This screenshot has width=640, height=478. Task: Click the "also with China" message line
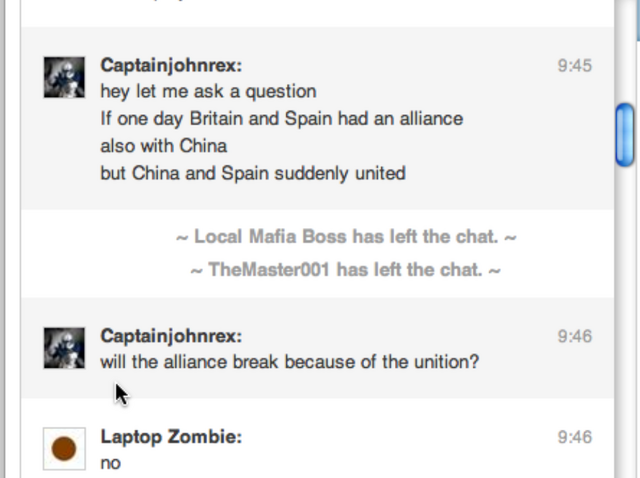(x=164, y=146)
